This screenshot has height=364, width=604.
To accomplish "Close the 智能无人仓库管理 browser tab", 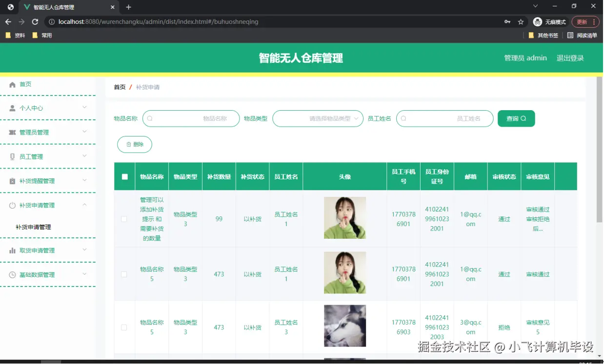I will click(x=113, y=7).
